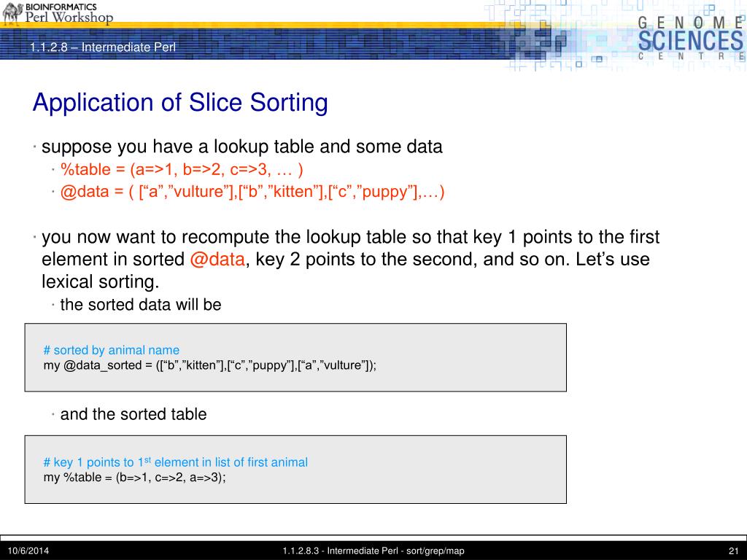Image resolution: width=747 pixels, height=560 pixels.
Task: Click the 'and the sorted table' bullet
Action: point(133,414)
